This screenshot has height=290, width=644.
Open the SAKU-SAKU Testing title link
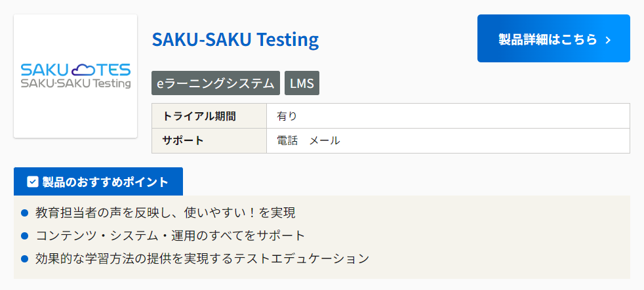click(235, 39)
